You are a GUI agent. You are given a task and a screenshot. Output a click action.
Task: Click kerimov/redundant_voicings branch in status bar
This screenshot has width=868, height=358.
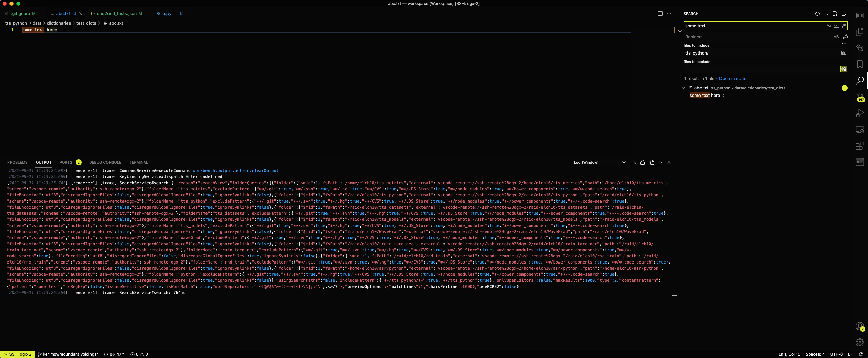pos(68,354)
